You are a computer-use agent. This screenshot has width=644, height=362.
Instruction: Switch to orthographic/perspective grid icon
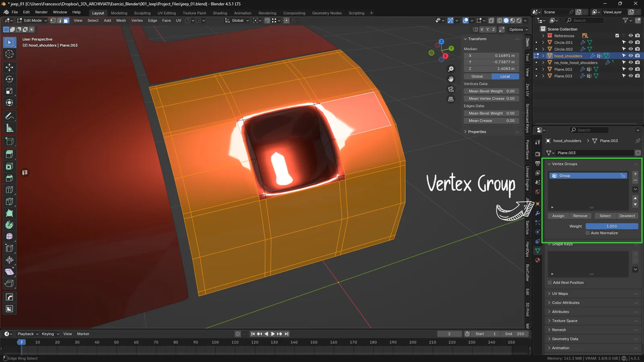(451, 99)
